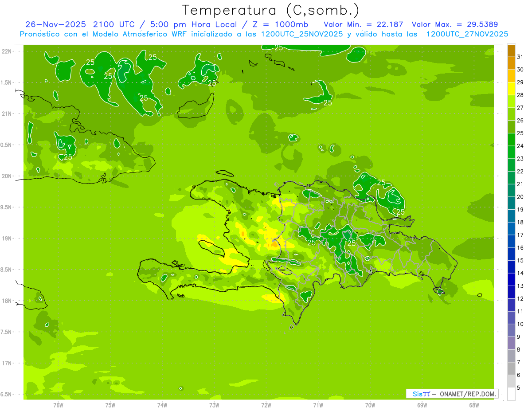Click the 22N latitude label

pos(7,51)
